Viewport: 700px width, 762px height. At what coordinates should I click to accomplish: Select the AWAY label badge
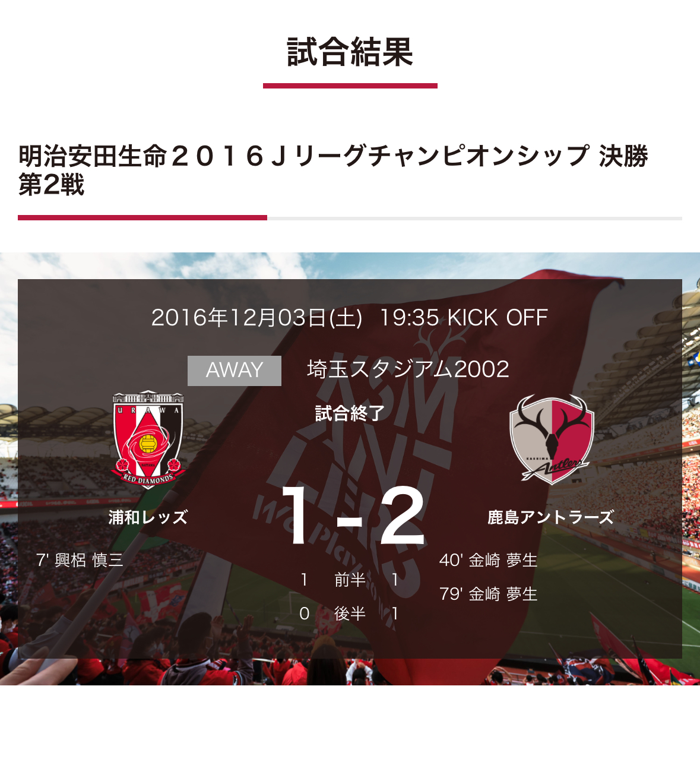coord(235,371)
